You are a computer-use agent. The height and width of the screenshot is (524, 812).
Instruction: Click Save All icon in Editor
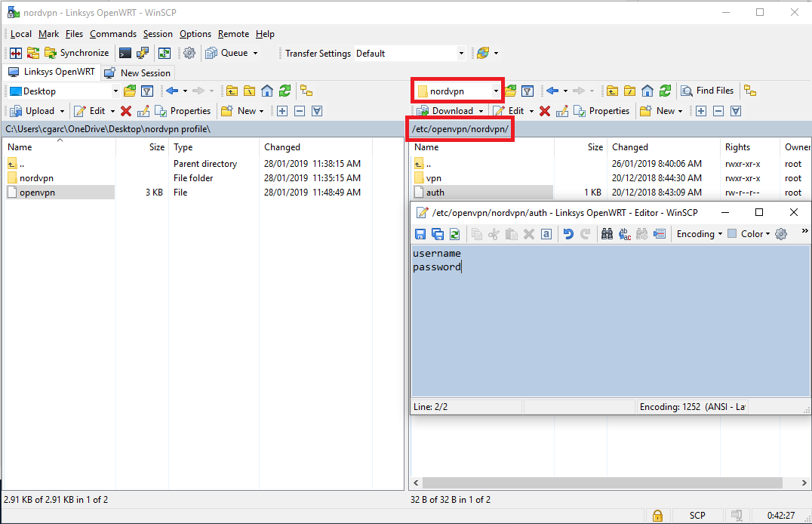click(438, 234)
